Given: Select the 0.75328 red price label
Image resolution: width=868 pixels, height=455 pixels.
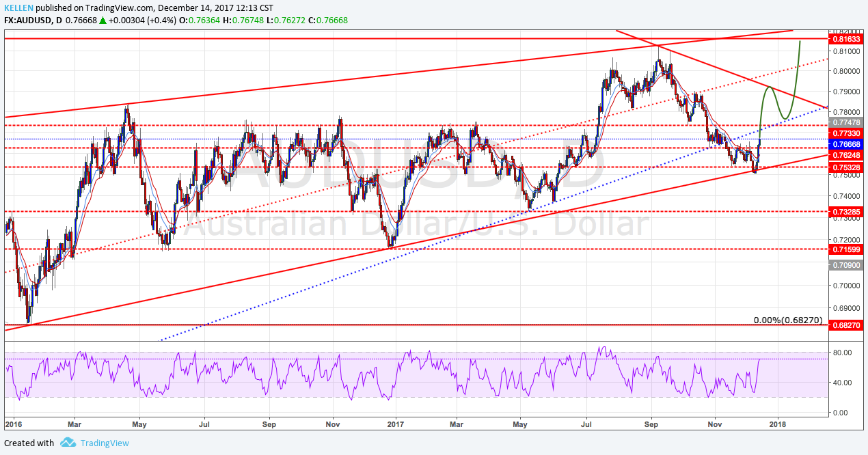Looking at the screenshot, I should [x=847, y=167].
